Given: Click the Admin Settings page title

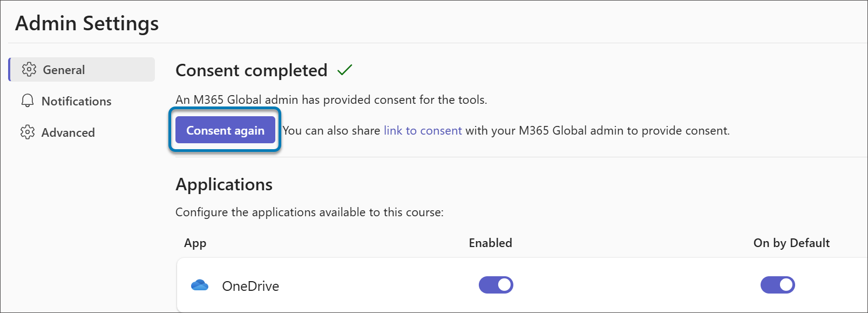Looking at the screenshot, I should (x=87, y=23).
